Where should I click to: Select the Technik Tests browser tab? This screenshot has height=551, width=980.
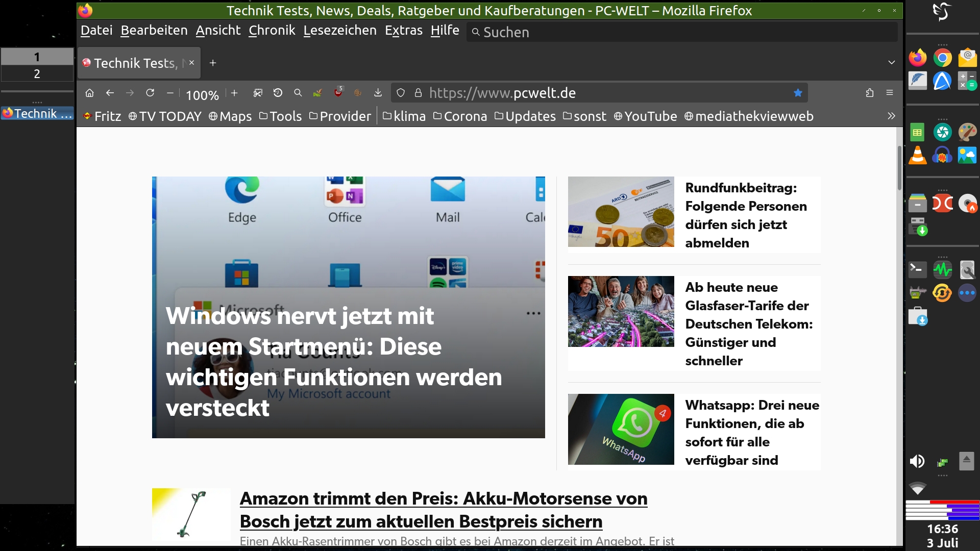(x=139, y=63)
